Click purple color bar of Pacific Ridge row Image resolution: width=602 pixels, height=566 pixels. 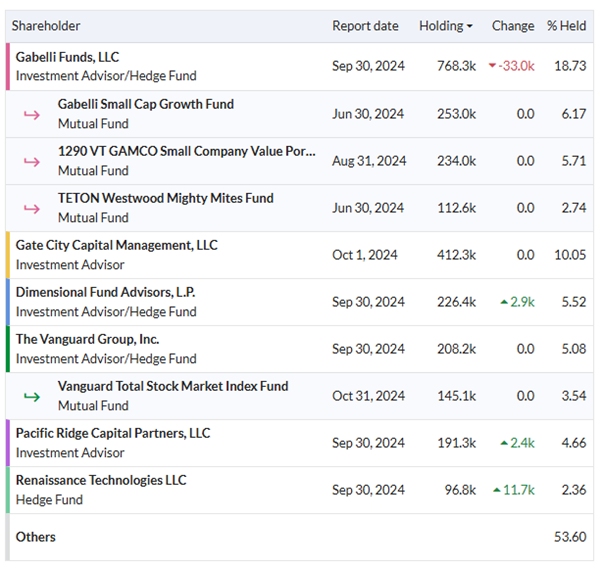point(8,443)
